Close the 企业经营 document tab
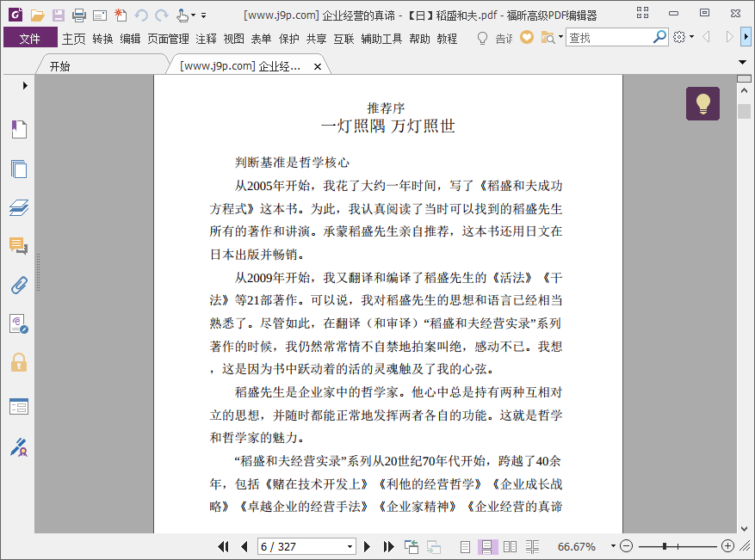The image size is (755, 560). pos(318,67)
